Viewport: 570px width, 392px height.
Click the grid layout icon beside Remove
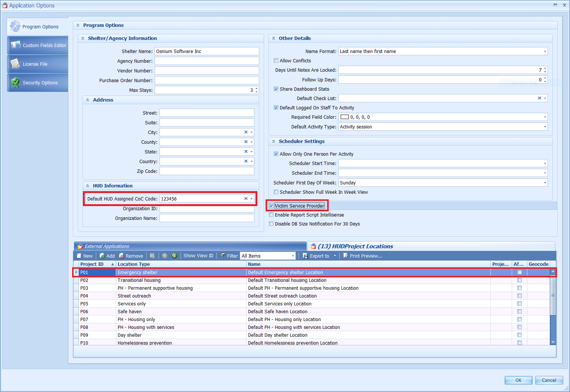152,256
